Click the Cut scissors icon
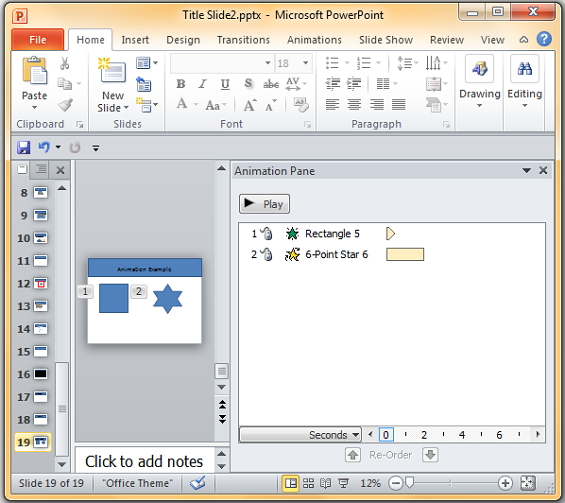The height and width of the screenshot is (503, 565). point(64,63)
